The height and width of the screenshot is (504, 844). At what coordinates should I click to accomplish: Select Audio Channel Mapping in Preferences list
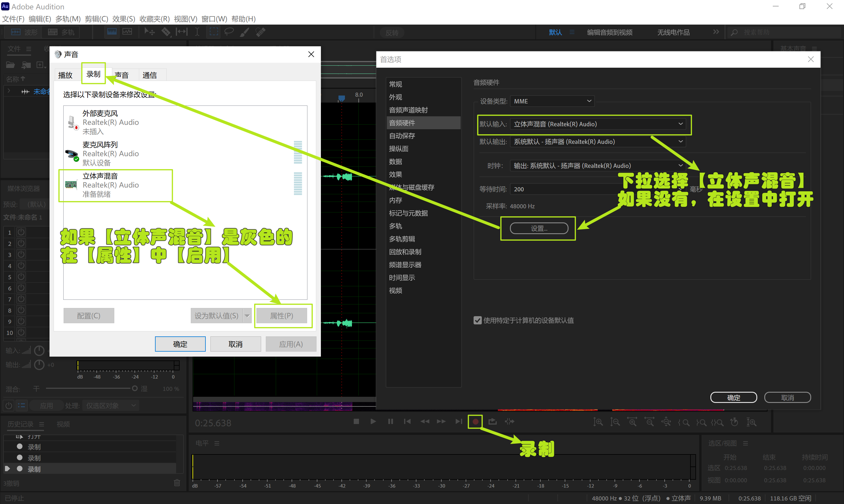pyautogui.click(x=408, y=110)
